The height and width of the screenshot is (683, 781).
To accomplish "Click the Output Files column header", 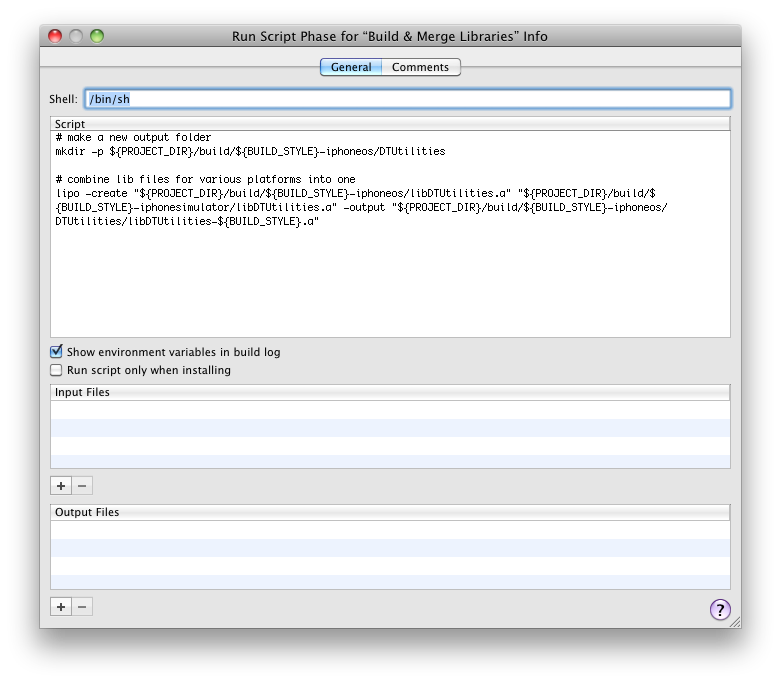I will click(x=390, y=513).
